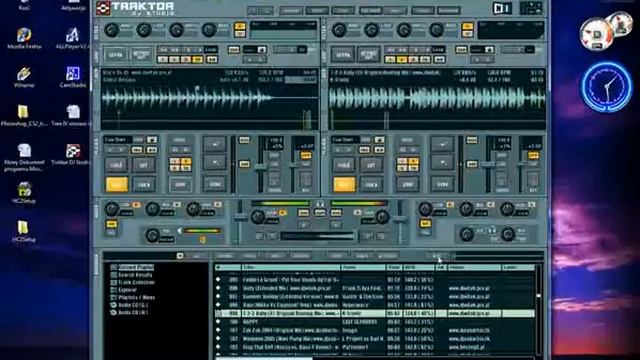Toggle left channel third EQ kill switch
640x360 pixels.
coord(218,204)
